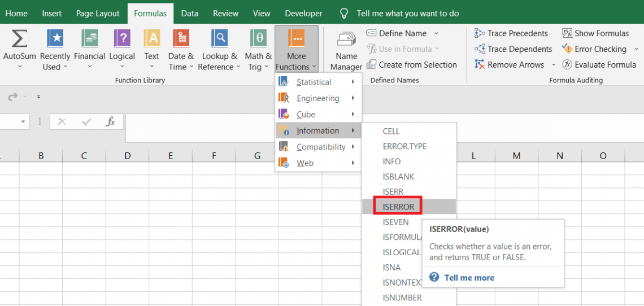Open the Logical functions icon

click(122, 39)
